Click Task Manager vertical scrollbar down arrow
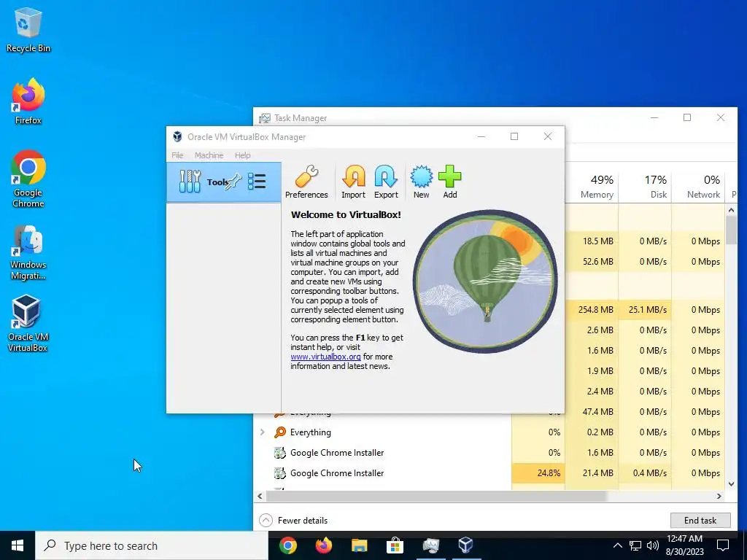The image size is (747, 560). coord(731,484)
